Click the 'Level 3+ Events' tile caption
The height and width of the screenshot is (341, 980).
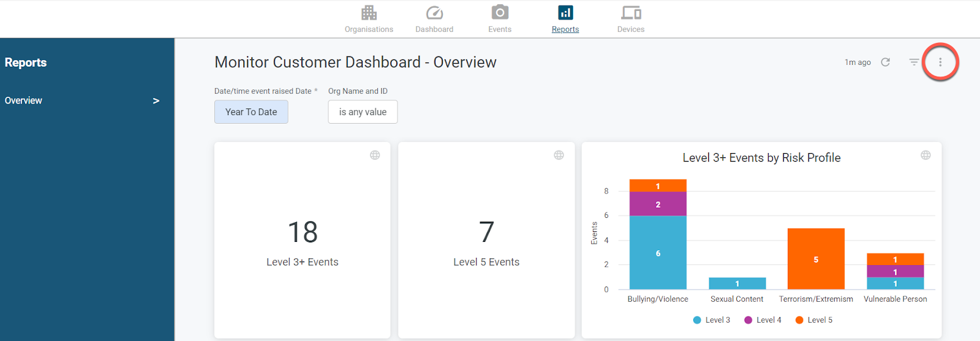pyautogui.click(x=303, y=262)
